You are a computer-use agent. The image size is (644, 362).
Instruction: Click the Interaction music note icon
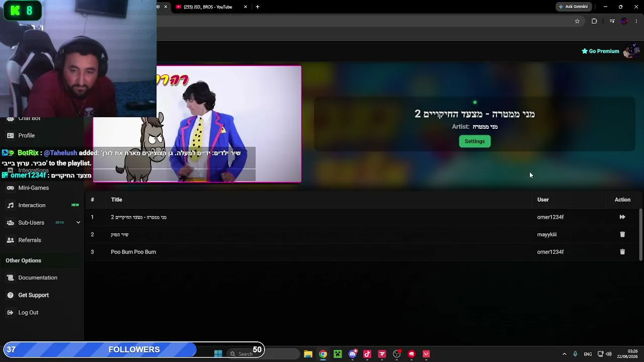[10, 205]
